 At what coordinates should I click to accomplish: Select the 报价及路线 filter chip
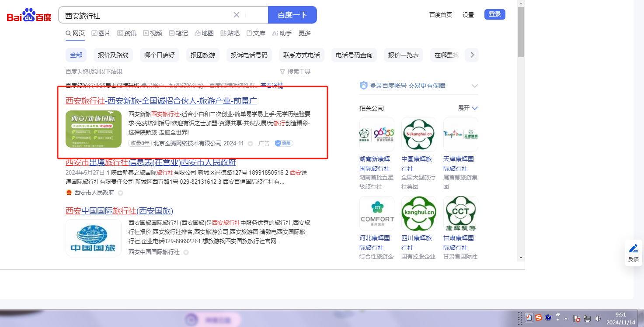[x=113, y=55]
